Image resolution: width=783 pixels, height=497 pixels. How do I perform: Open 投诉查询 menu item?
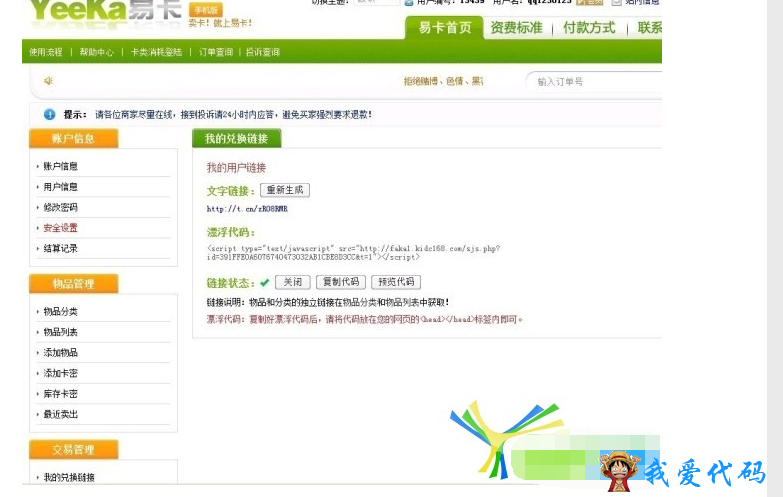[263, 52]
